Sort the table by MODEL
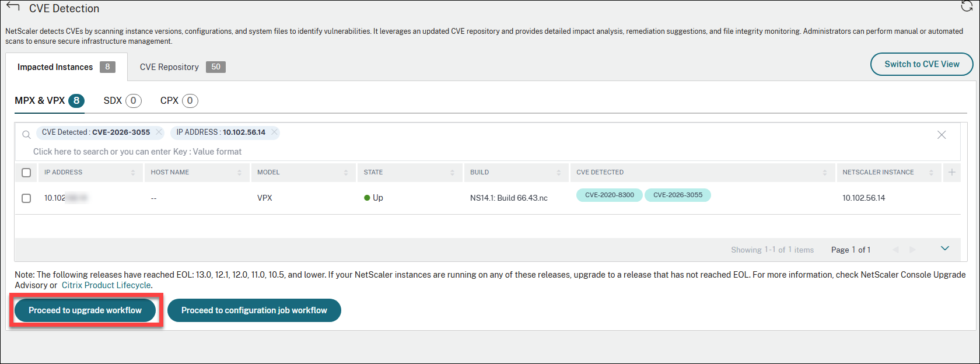 [x=346, y=173]
